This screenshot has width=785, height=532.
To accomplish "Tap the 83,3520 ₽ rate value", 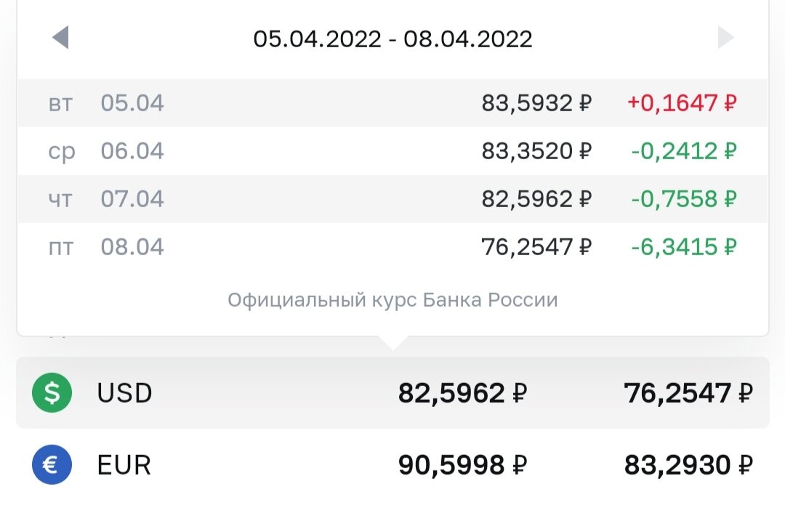I will point(536,151).
